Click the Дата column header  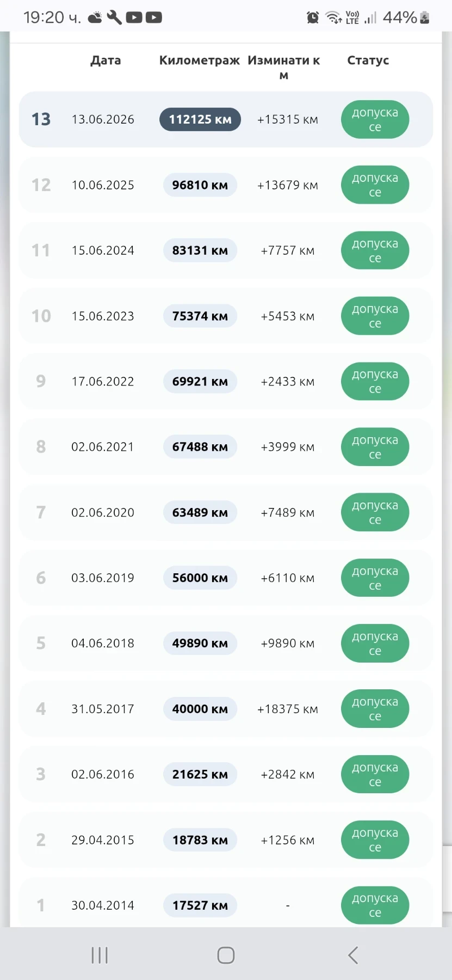coord(106,60)
